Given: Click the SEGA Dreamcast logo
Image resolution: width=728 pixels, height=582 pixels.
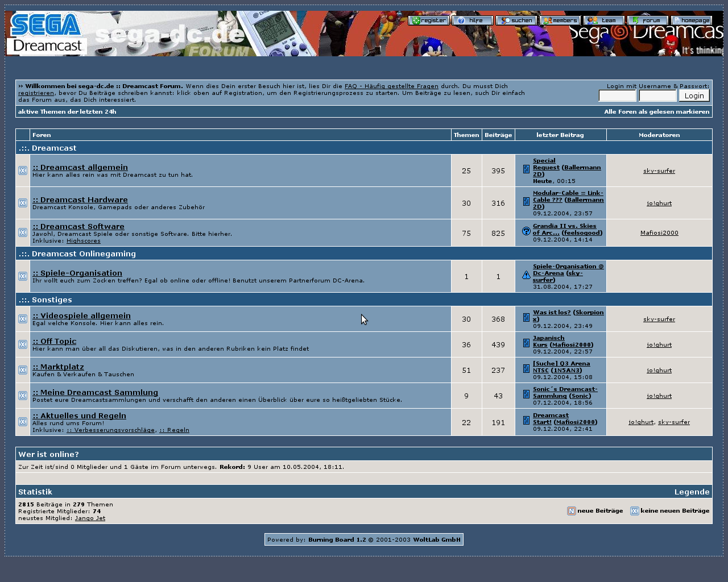Looking at the screenshot, I should [47, 34].
